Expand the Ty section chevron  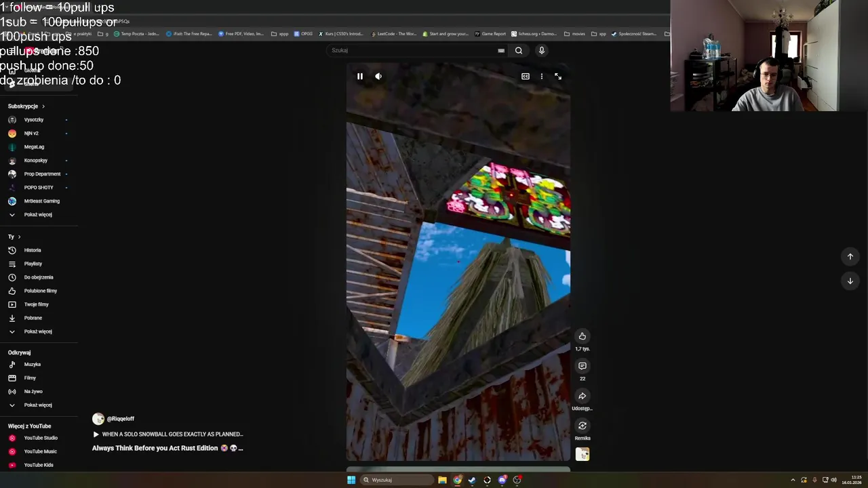click(x=19, y=237)
